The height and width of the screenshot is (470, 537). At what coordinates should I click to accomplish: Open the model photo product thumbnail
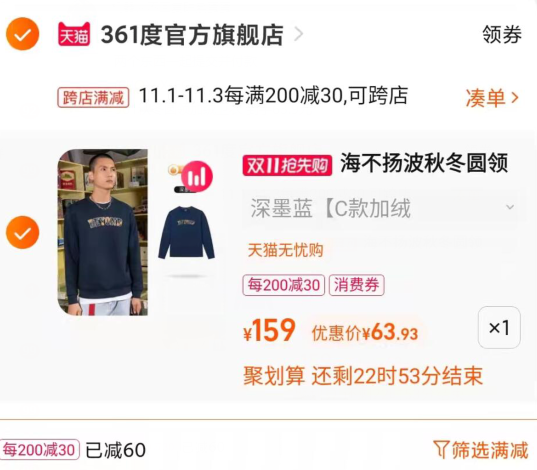[x=102, y=232]
